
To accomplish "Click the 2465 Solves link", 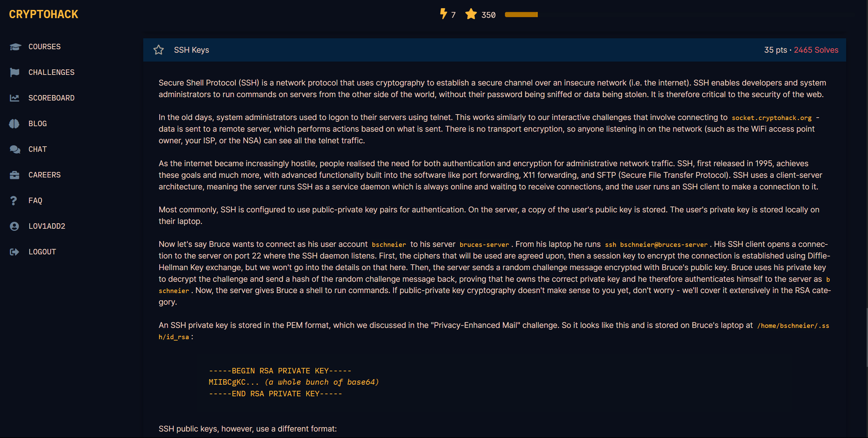I will tap(816, 50).
